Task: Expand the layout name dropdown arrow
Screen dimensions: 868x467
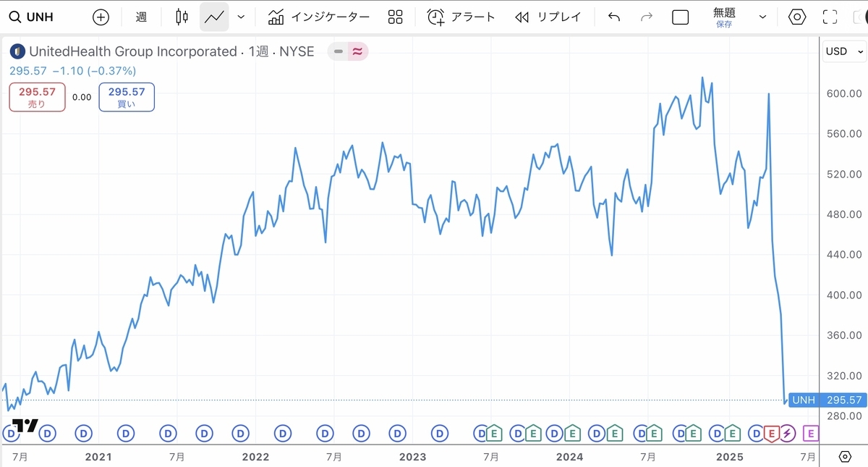Action: click(x=762, y=17)
